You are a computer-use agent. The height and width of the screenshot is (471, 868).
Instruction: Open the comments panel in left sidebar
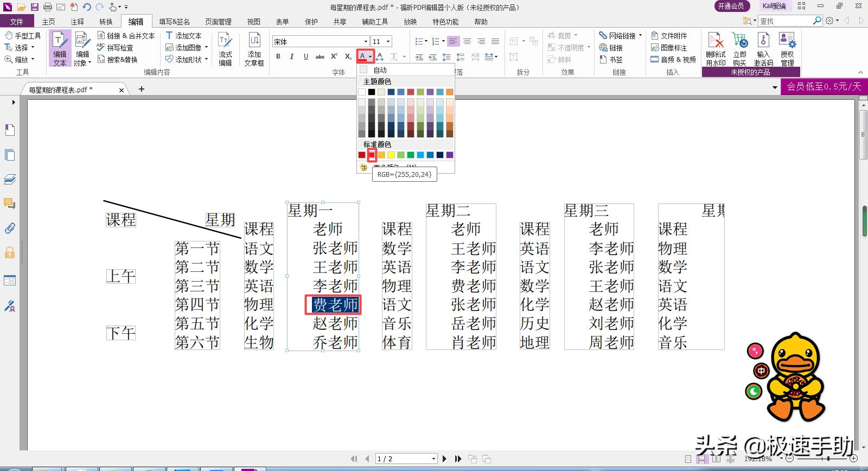click(x=10, y=203)
